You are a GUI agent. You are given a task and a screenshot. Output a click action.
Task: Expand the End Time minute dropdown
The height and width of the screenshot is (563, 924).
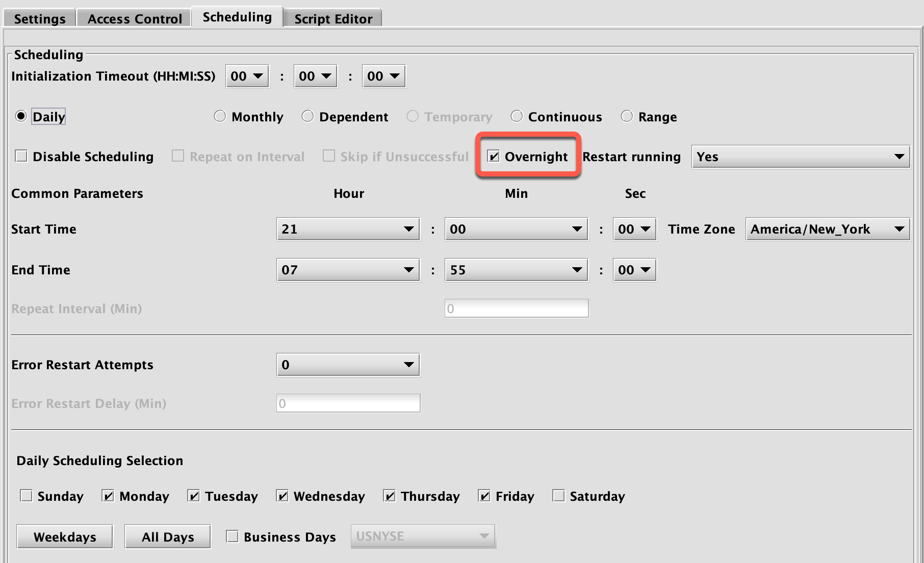tap(516, 270)
